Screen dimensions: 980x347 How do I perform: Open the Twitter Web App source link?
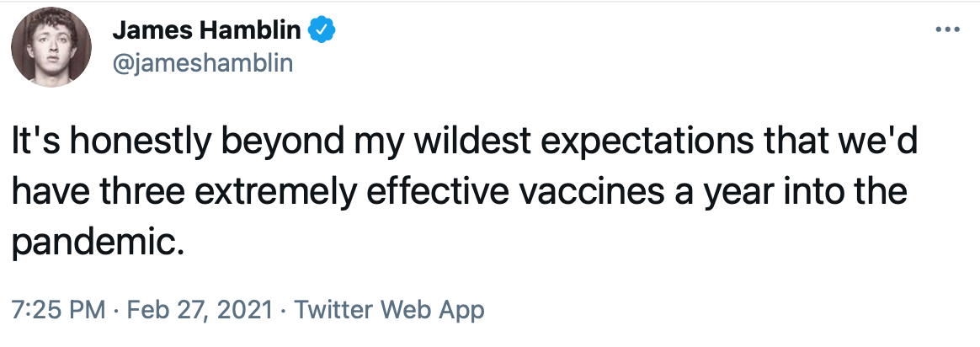click(387, 310)
